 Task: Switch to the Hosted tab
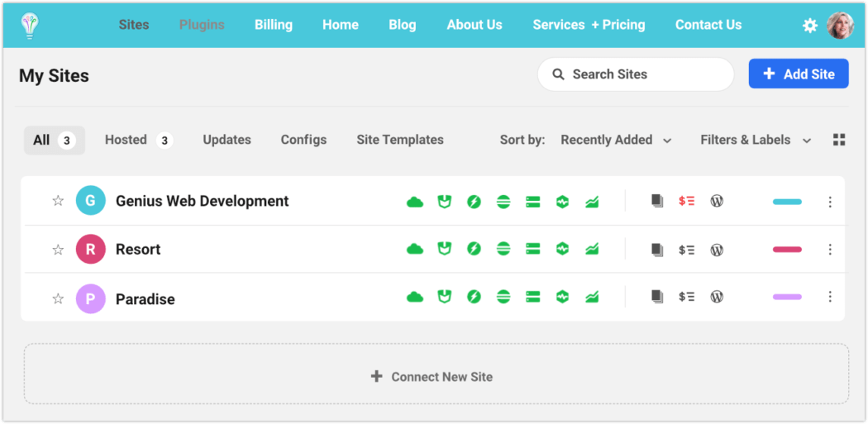point(139,141)
